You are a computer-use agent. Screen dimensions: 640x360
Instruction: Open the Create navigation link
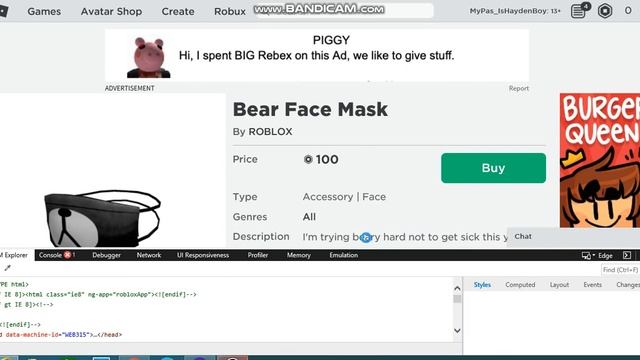178,11
